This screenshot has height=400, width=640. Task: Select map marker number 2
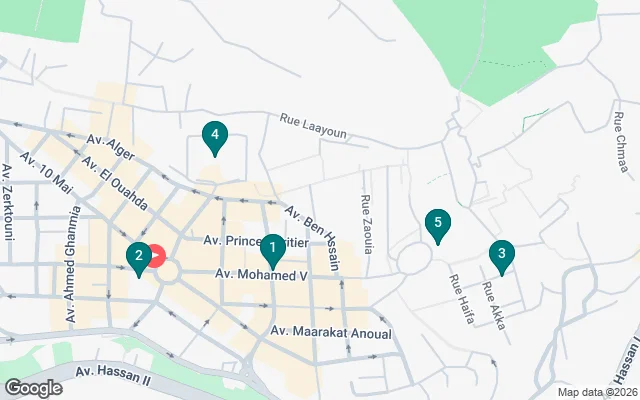point(139,258)
